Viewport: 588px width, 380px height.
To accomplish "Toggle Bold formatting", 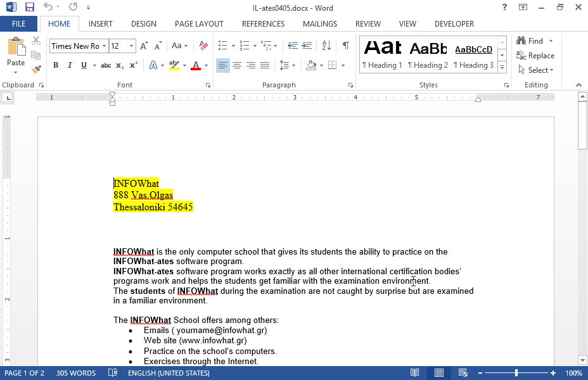I will point(56,65).
